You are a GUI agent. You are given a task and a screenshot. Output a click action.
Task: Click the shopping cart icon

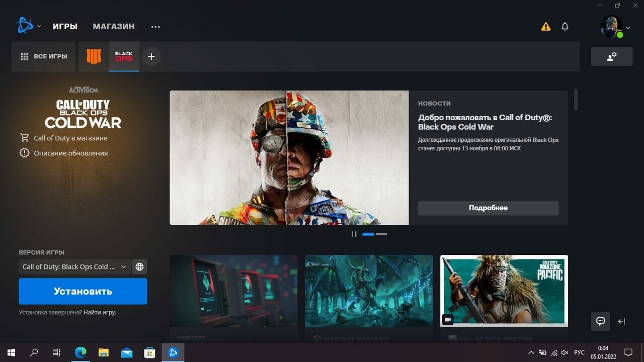[24, 138]
